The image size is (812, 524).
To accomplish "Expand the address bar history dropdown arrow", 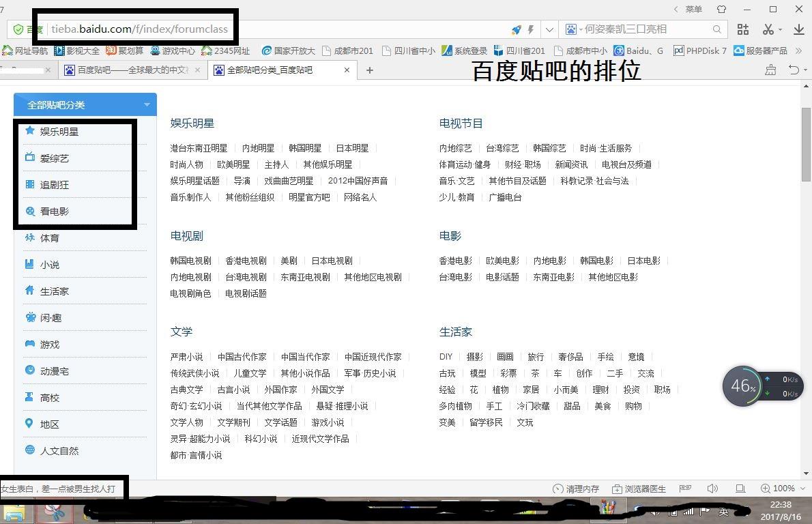I will pos(549,29).
